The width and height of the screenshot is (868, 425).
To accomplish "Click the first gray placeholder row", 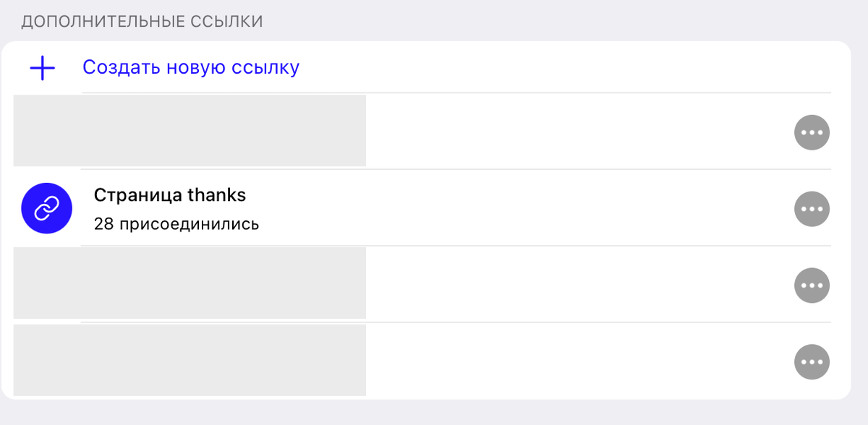I will tap(190, 130).
